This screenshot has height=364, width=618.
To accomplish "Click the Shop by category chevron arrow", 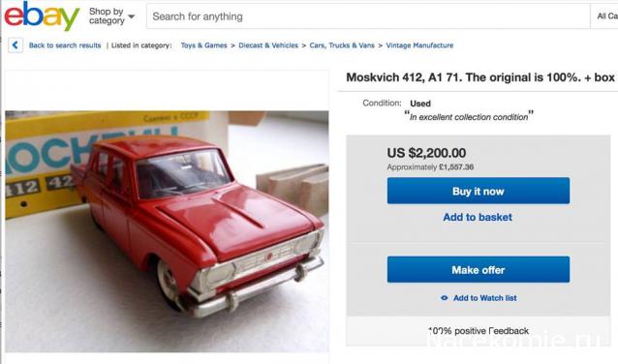I will coord(132,16).
